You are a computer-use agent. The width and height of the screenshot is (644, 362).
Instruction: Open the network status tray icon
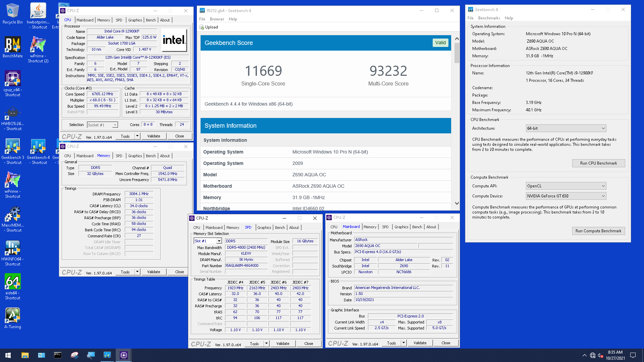click(x=593, y=355)
